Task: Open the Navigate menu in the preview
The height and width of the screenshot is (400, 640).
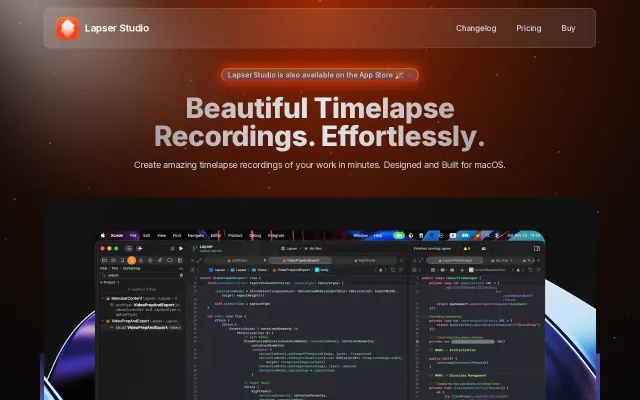Action: 196,236
